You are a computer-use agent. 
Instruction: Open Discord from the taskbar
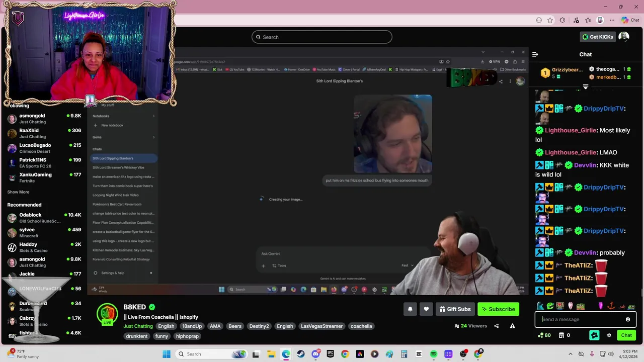point(316,354)
